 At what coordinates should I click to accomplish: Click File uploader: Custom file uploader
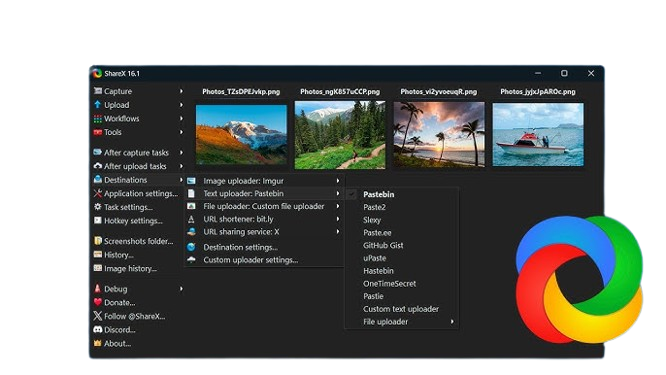264,206
